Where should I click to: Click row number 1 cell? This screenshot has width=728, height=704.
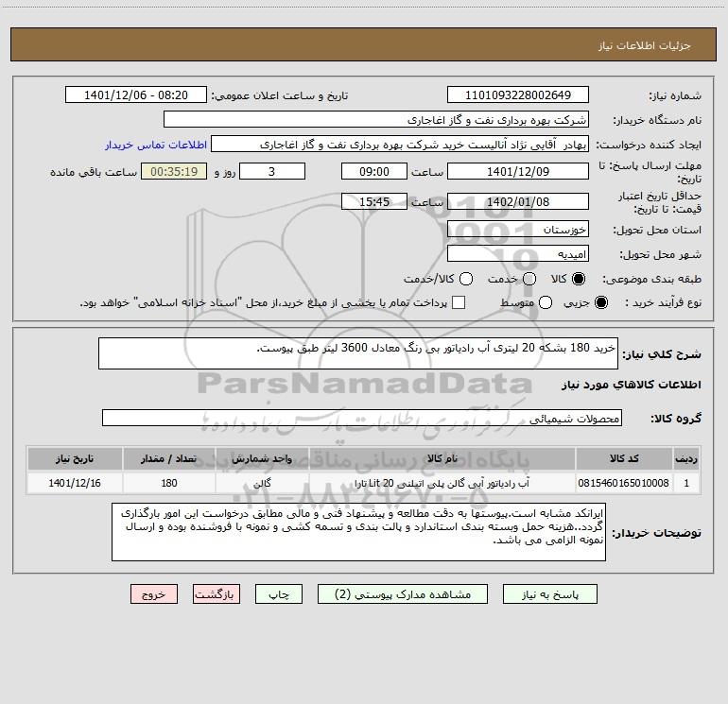pyautogui.click(x=686, y=483)
